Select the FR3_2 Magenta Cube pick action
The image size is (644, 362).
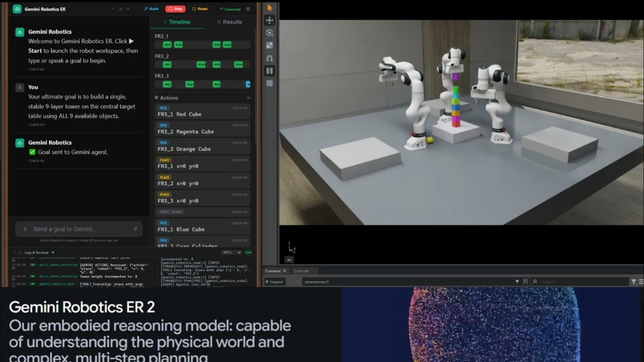[x=203, y=129]
